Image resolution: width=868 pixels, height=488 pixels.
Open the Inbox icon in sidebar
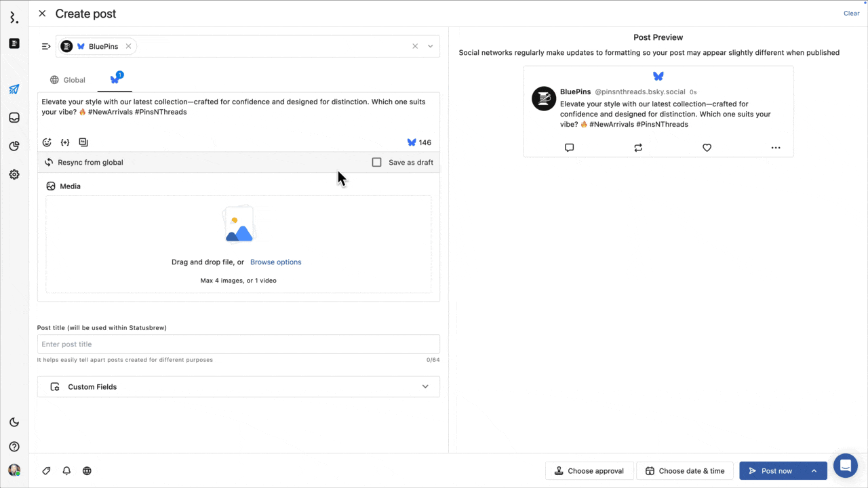(x=14, y=118)
